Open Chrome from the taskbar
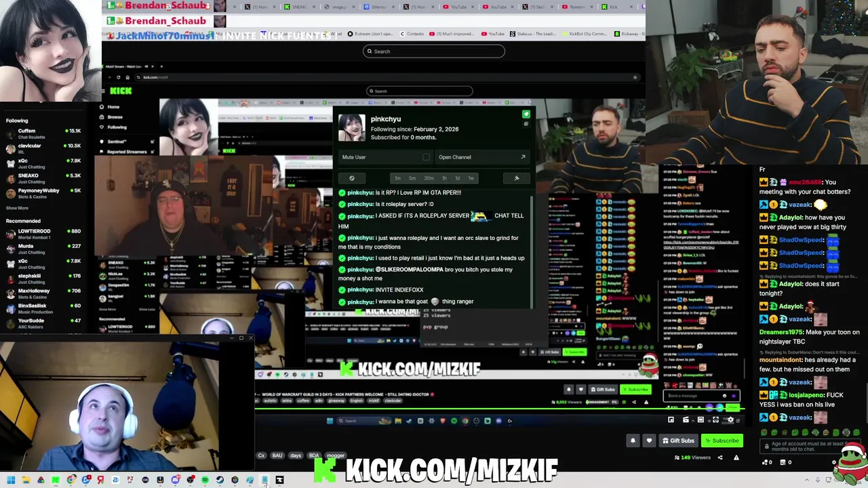 click(71, 480)
